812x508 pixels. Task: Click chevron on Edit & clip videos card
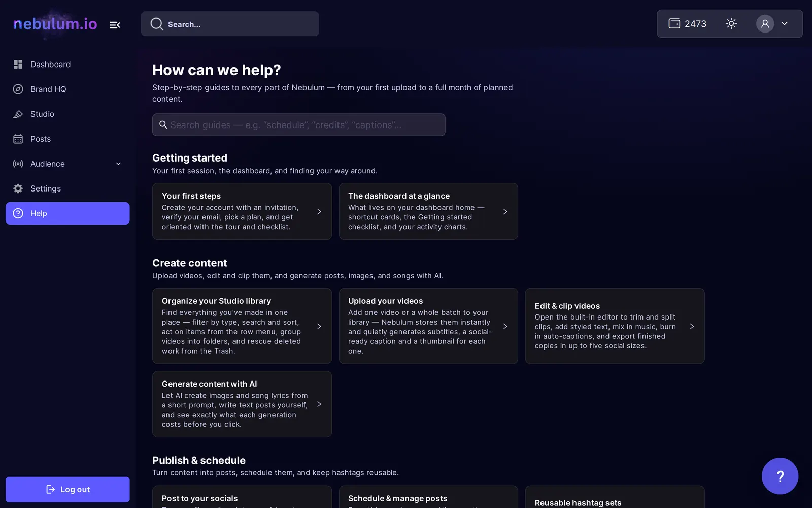tap(692, 326)
